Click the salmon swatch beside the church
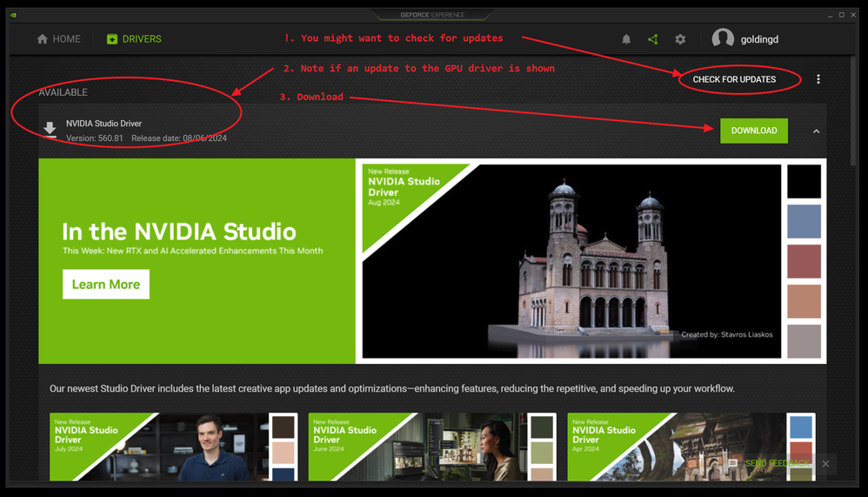This screenshot has width=868, height=497. coord(804,301)
